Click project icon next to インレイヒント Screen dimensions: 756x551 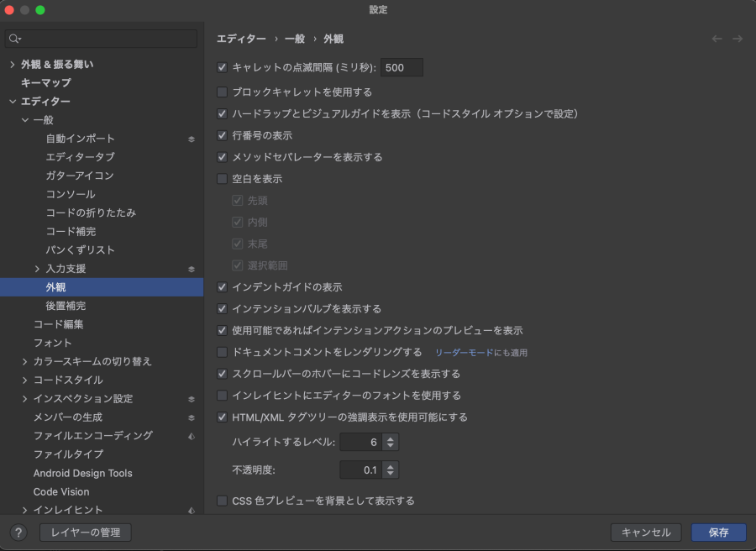pos(192,510)
